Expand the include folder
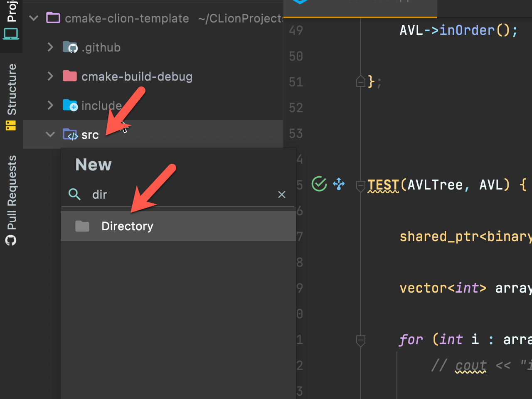 click(x=50, y=105)
